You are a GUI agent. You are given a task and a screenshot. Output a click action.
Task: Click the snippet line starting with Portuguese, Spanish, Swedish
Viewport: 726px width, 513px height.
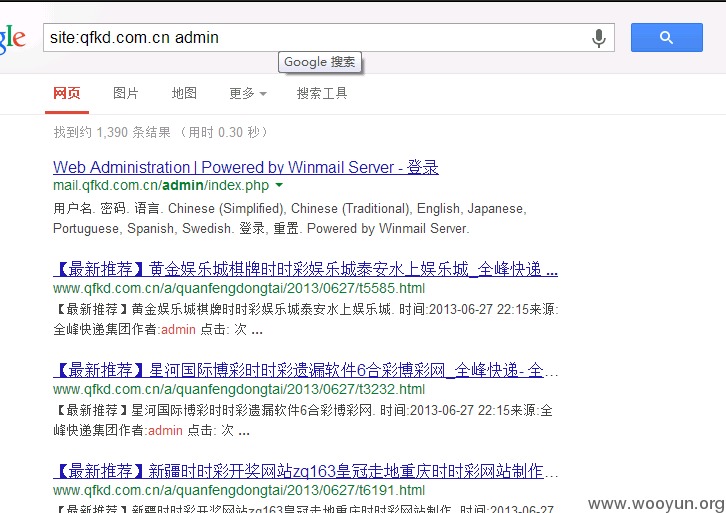click(261, 229)
